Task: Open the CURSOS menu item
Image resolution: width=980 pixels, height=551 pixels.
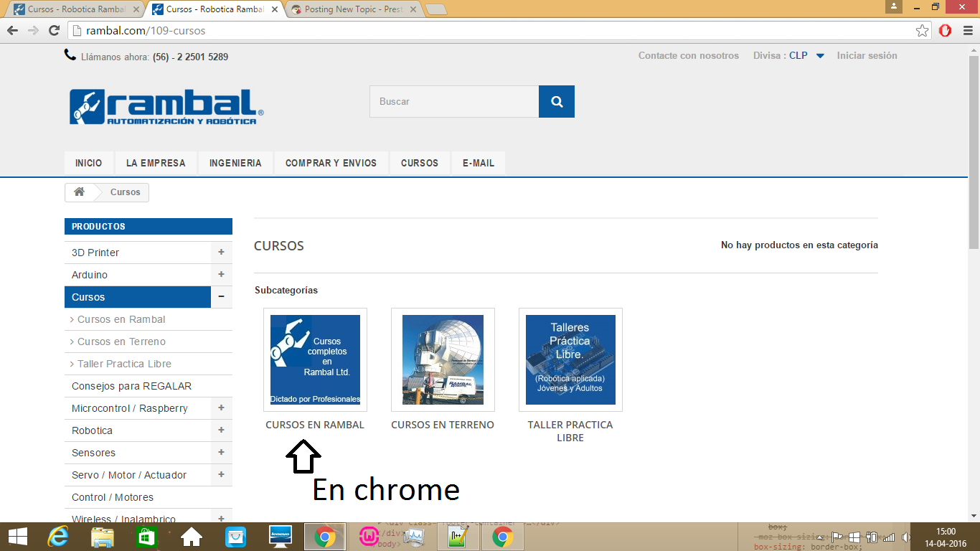Action: (420, 163)
